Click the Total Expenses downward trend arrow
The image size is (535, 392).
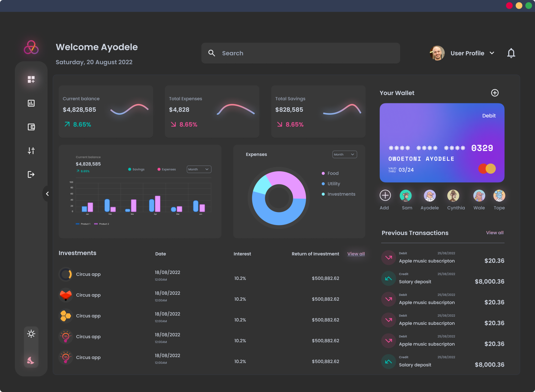[173, 124]
